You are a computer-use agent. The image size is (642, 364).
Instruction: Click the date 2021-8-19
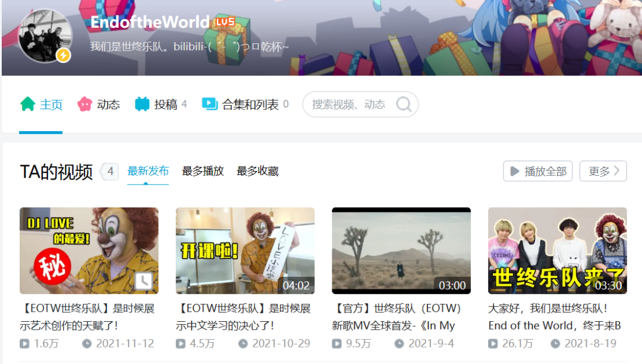[x=590, y=344]
